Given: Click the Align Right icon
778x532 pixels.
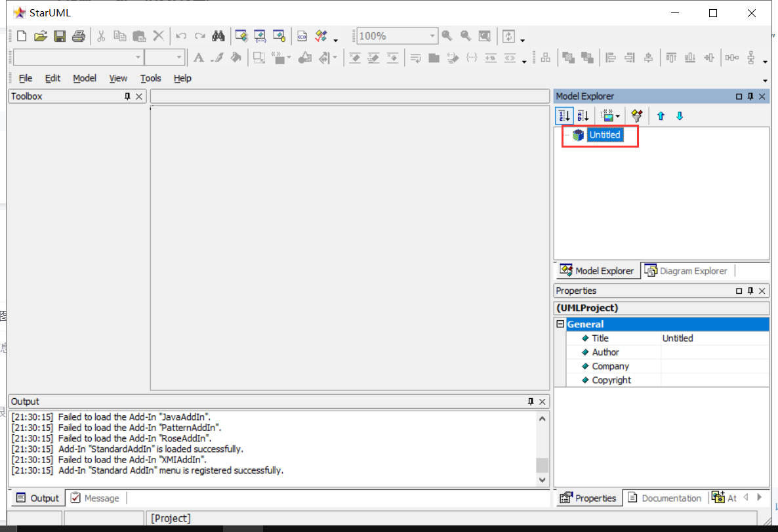Looking at the screenshot, I should coord(630,58).
